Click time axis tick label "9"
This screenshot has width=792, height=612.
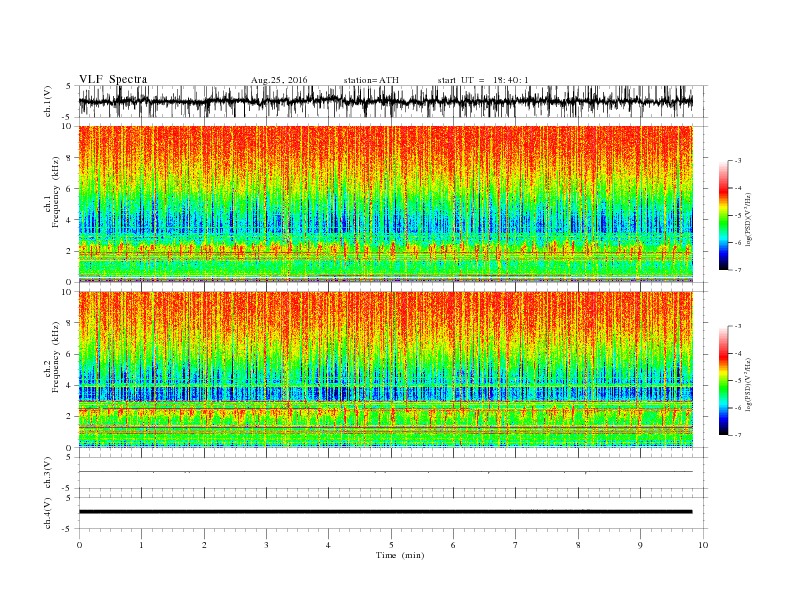640,545
